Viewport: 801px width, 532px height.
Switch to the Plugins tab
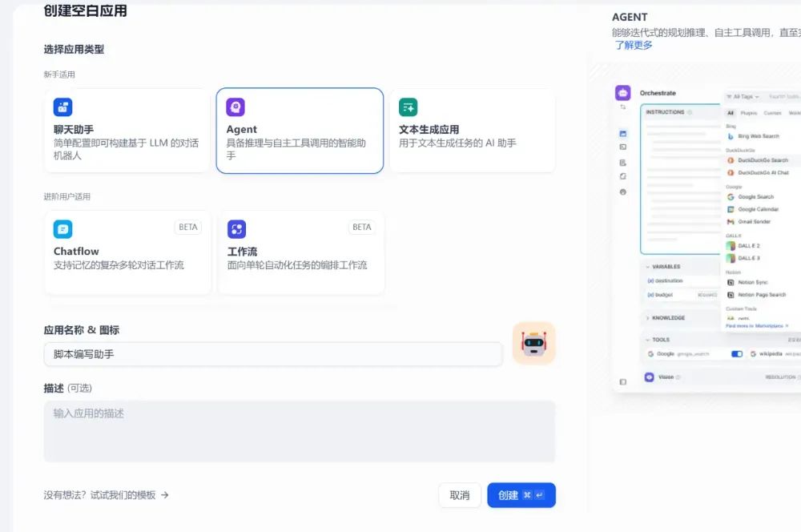click(749, 113)
